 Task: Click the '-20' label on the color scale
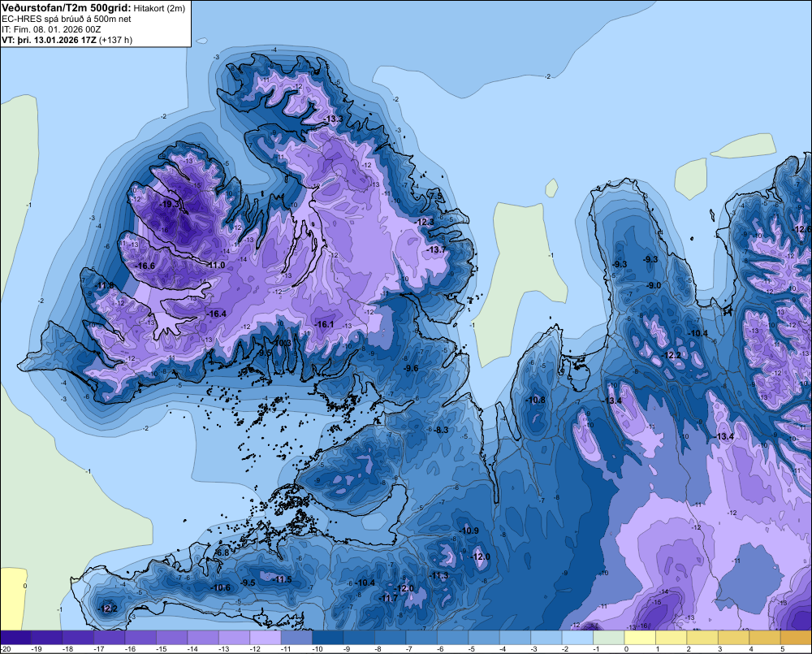pos(6,649)
